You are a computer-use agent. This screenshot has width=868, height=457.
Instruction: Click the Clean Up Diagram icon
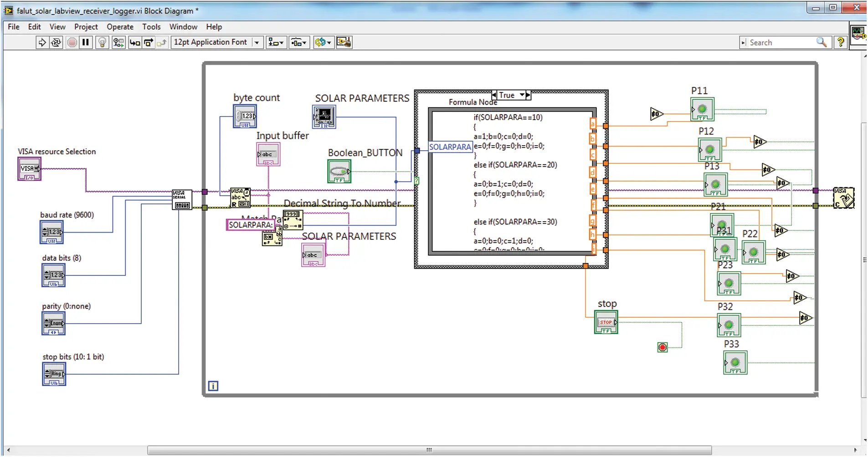344,42
